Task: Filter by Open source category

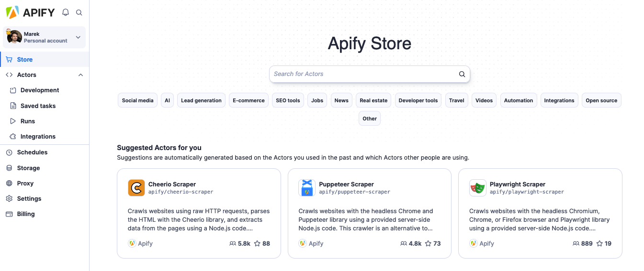Action: 601,100
